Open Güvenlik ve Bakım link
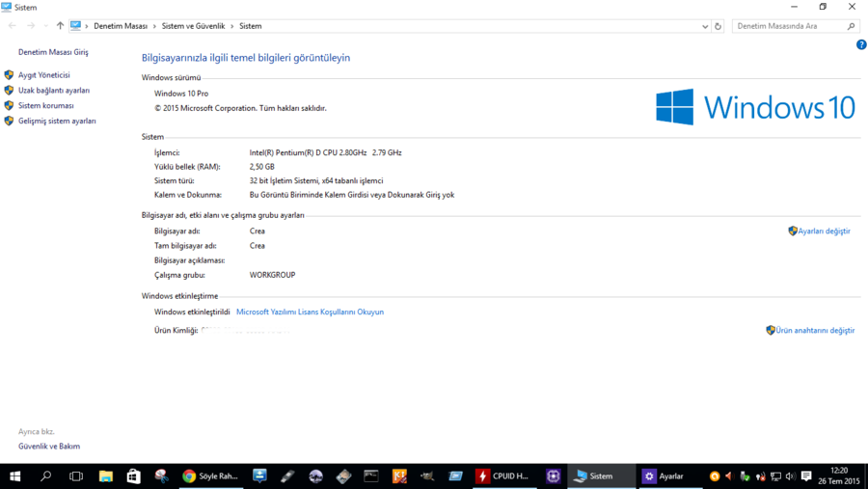This screenshot has width=868, height=489. coord(49,446)
